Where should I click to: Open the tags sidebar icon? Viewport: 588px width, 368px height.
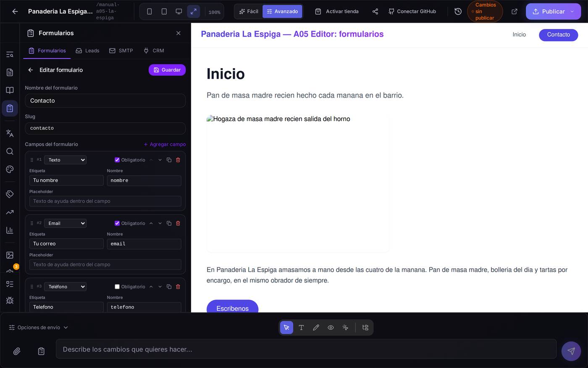10,194
